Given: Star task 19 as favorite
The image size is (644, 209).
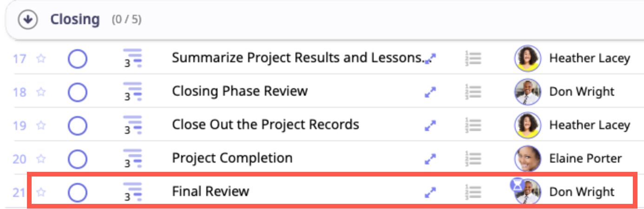Looking at the screenshot, I should [41, 125].
